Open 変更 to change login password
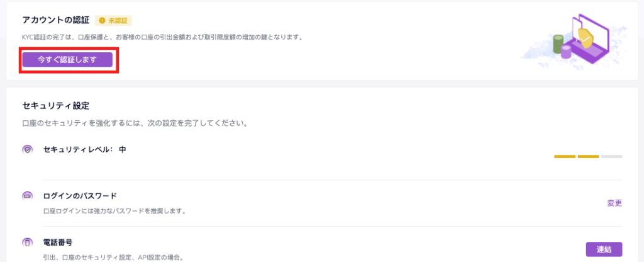Screen dimensions: 644x262 click(x=614, y=203)
